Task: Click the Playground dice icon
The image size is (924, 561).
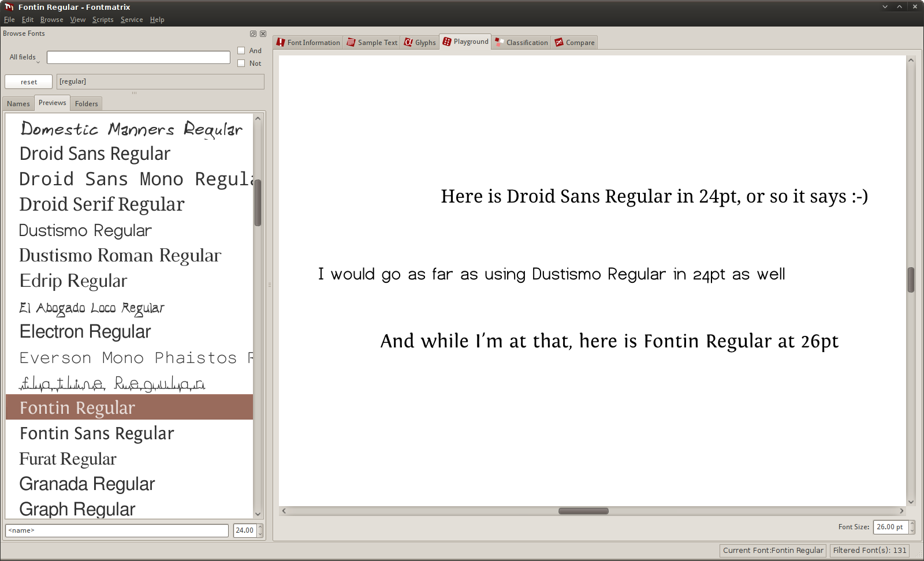Action: [447, 42]
